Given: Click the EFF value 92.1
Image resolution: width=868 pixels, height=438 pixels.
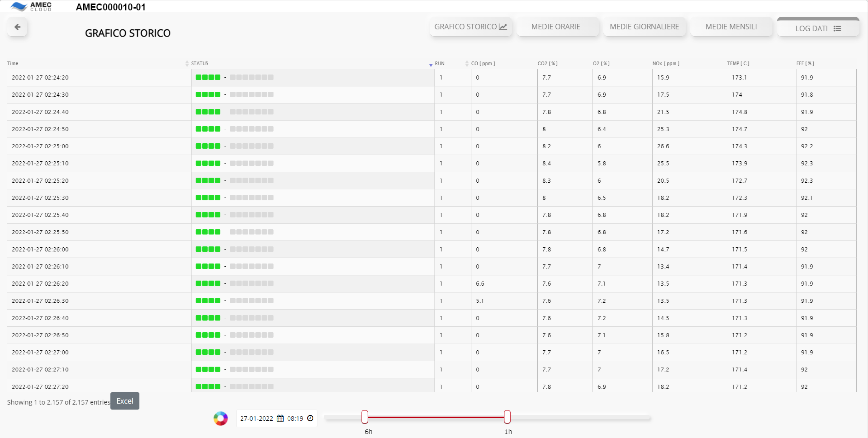Looking at the screenshot, I should point(807,198).
